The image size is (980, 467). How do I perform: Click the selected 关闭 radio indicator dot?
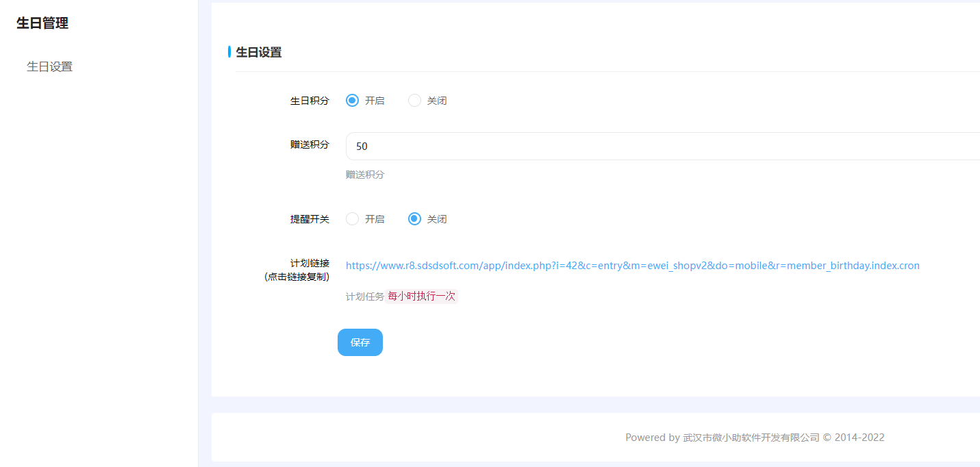(414, 218)
